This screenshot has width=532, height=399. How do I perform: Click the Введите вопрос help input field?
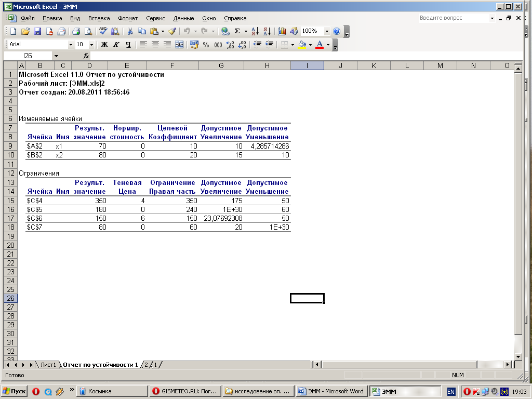pyautogui.click(x=454, y=18)
